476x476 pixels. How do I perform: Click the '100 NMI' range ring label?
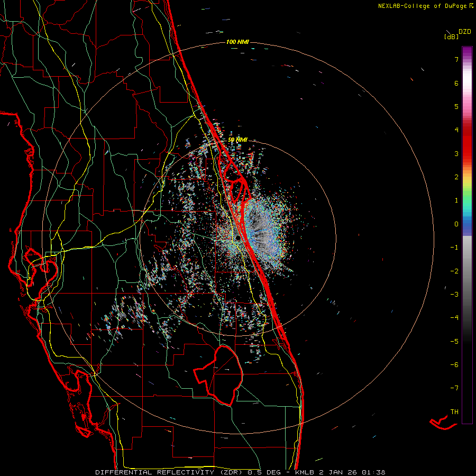237,42
